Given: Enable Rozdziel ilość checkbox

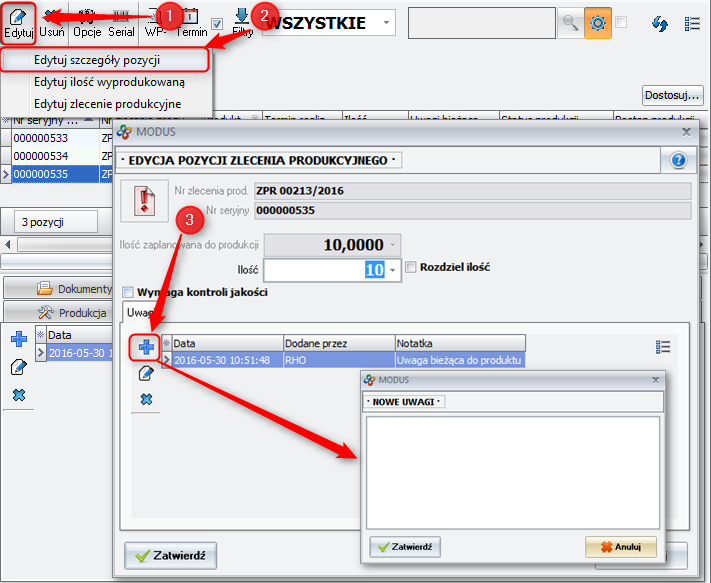Looking at the screenshot, I should [410, 267].
